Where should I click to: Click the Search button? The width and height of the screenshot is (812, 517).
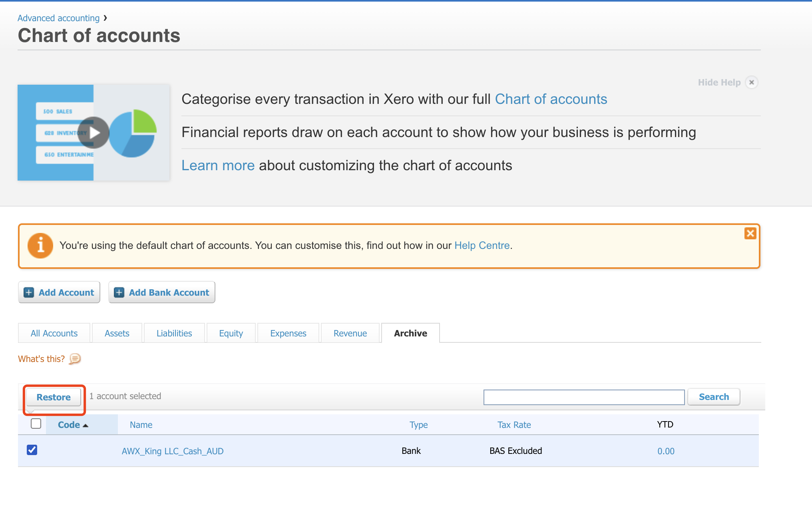coord(714,397)
